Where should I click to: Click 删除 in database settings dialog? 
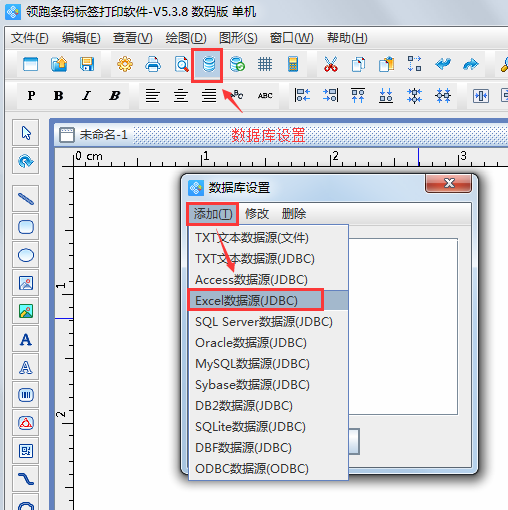point(293,214)
